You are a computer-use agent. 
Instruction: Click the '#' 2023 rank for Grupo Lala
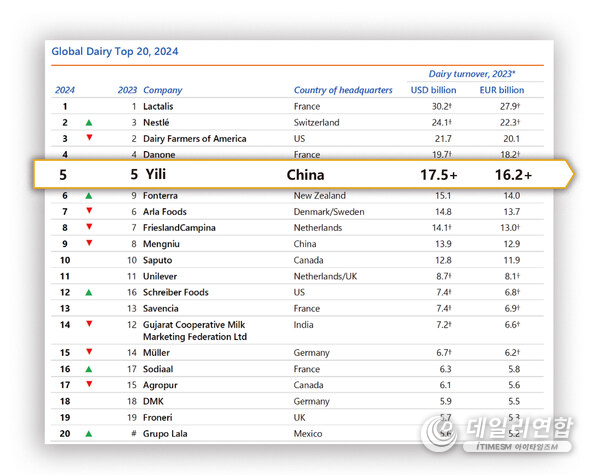[x=134, y=434]
